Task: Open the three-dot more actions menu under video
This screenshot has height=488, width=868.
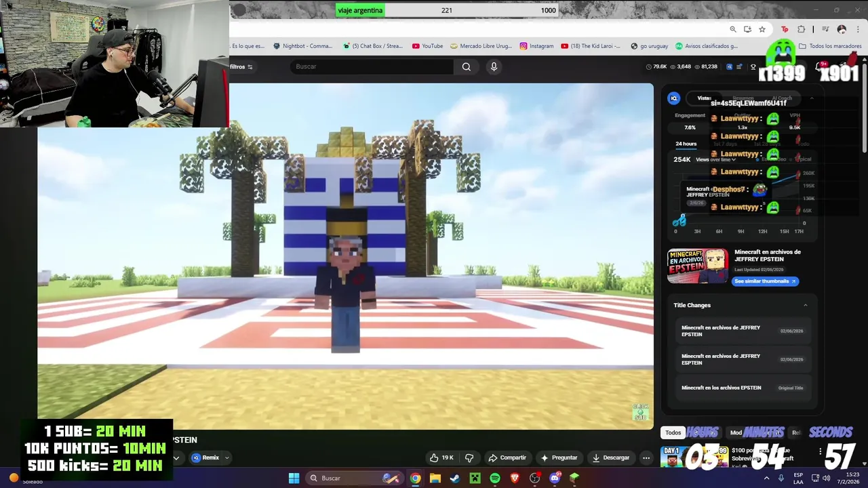Action: 646,457
